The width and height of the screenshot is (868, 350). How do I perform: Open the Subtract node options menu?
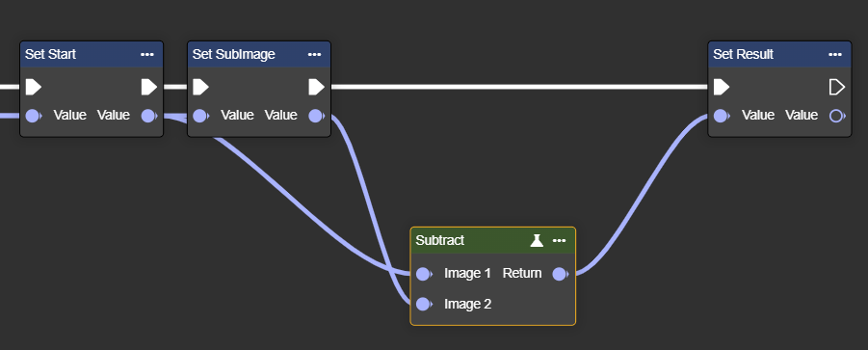click(559, 240)
